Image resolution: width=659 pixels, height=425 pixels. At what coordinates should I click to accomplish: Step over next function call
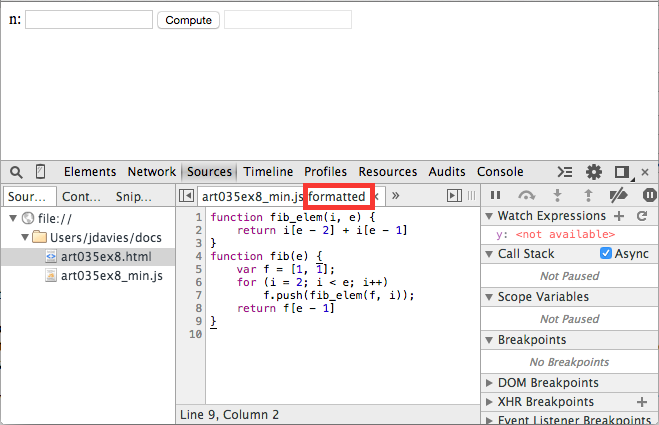click(x=527, y=195)
